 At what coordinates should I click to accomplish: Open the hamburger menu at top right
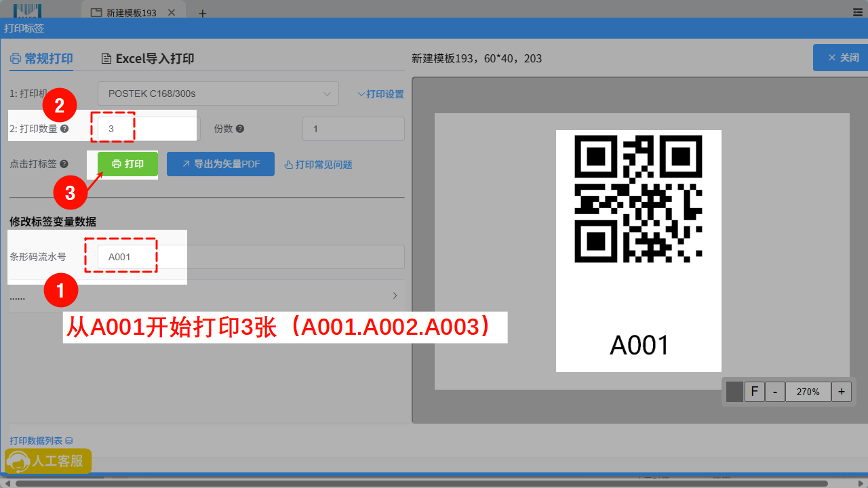pos(858,12)
